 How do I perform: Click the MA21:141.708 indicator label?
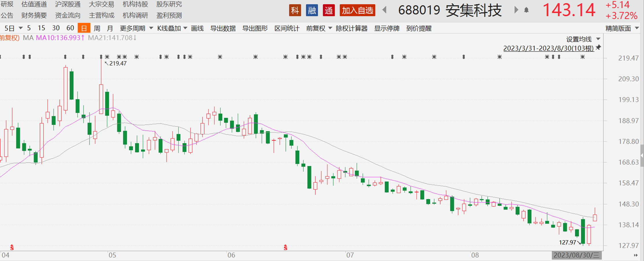pos(112,38)
